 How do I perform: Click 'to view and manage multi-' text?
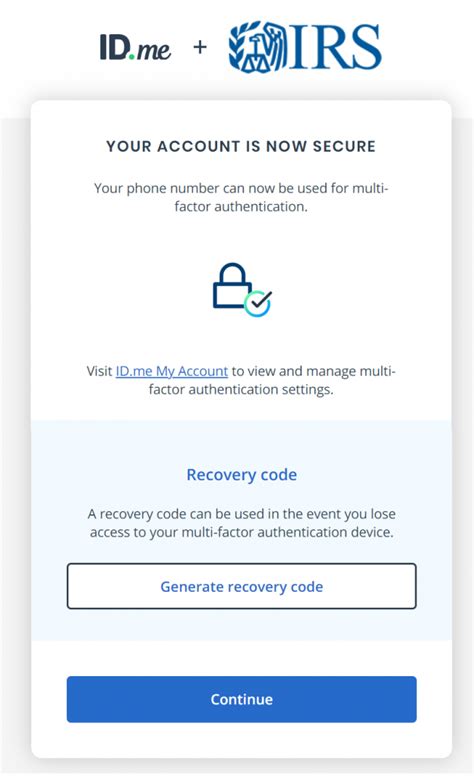click(313, 371)
